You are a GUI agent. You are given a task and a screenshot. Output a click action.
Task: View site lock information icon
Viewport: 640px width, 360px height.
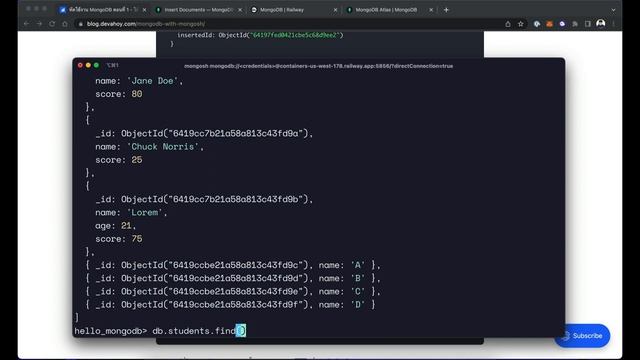pyautogui.click(x=80, y=24)
